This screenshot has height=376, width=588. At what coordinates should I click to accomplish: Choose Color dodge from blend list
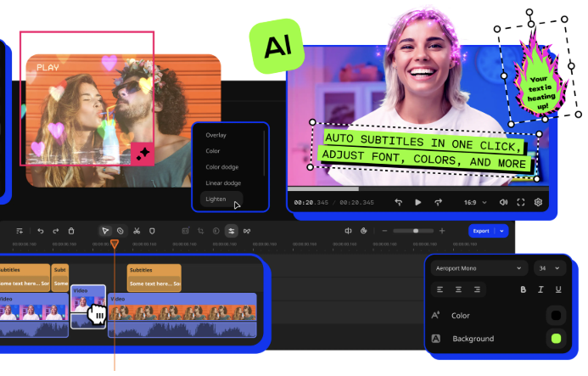click(221, 167)
